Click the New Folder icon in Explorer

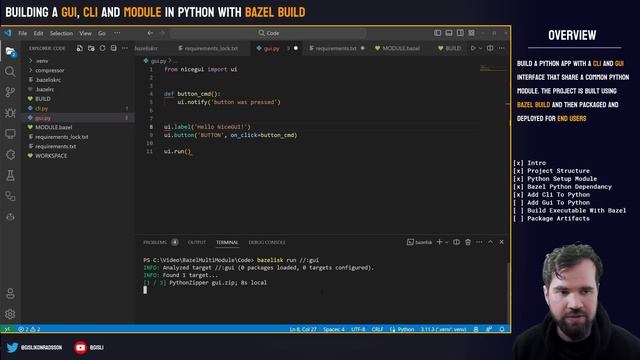(91, 48)
